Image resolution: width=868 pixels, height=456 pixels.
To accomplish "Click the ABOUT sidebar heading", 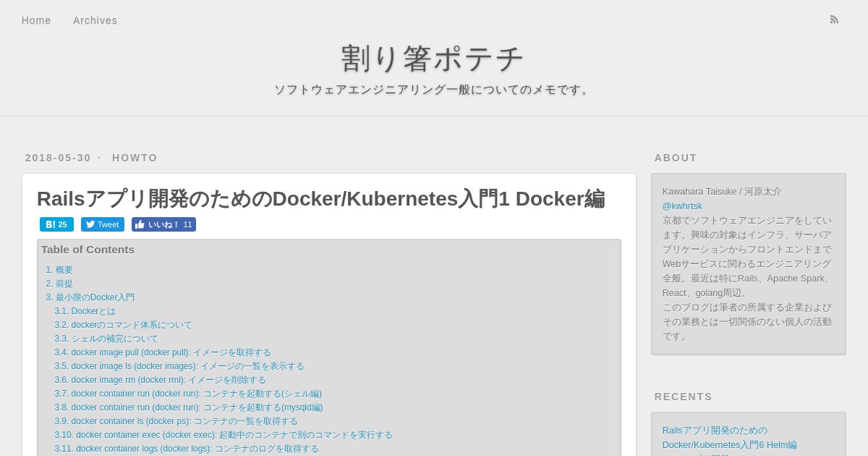I will 676,158.
